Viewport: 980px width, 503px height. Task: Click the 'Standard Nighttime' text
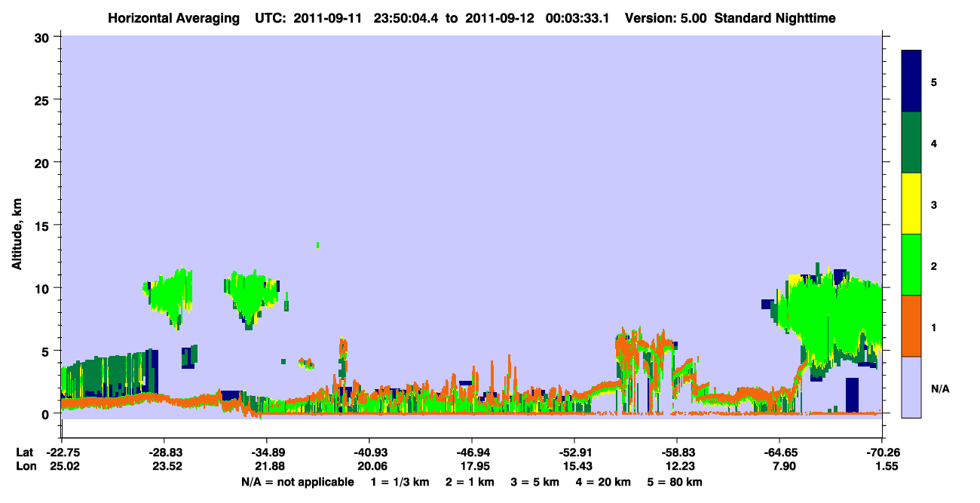tap(775, 18)
